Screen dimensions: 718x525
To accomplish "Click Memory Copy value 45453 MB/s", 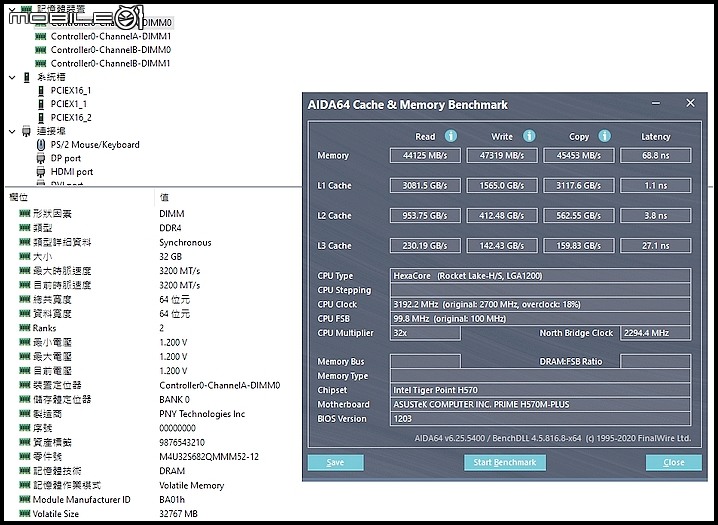I will click(579, 156).
